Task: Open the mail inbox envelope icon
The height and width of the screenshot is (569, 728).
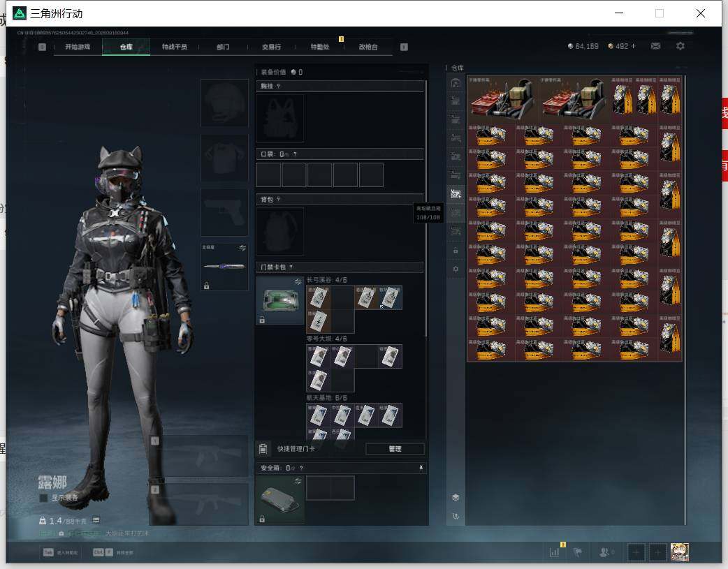Action: click(x=655, y=46)
